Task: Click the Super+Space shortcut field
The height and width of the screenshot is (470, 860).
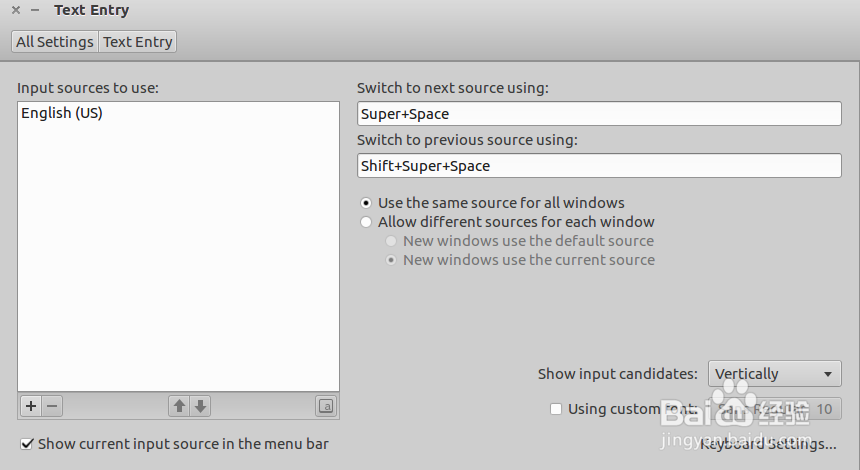Action: 599,114
